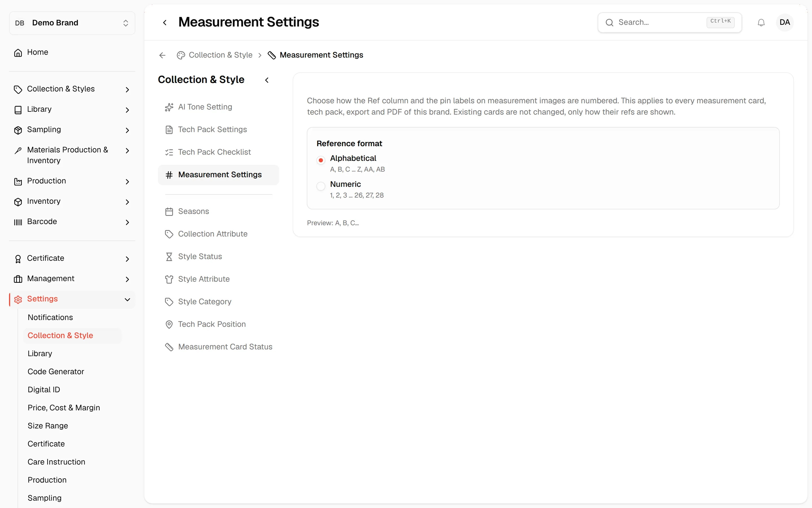Expand the Library chevron in main nav
The image size is (812, 508).
click(x=127, y=110)
